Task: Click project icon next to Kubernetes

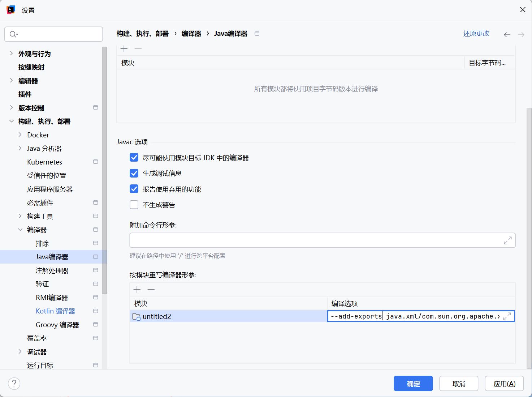Action: tap(96, 162)
